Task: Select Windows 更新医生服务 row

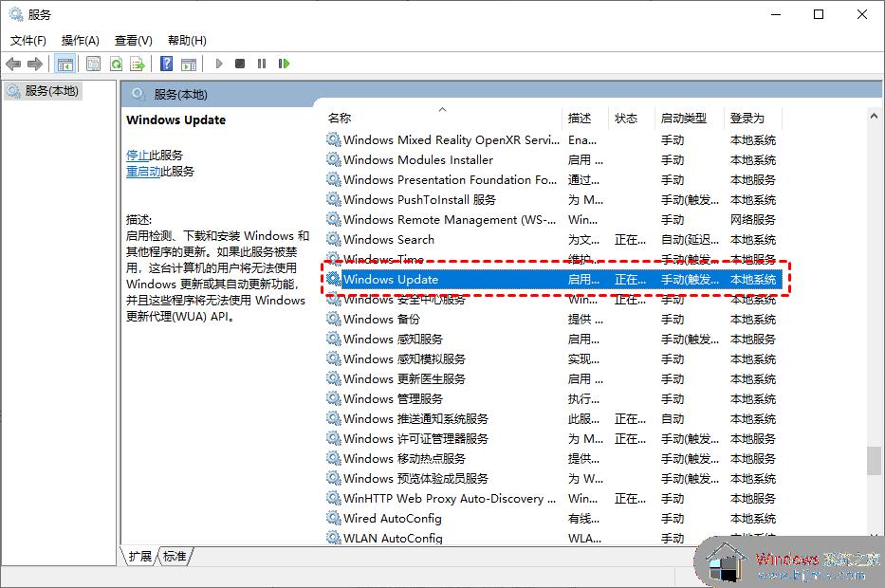Action: [553, 378]
